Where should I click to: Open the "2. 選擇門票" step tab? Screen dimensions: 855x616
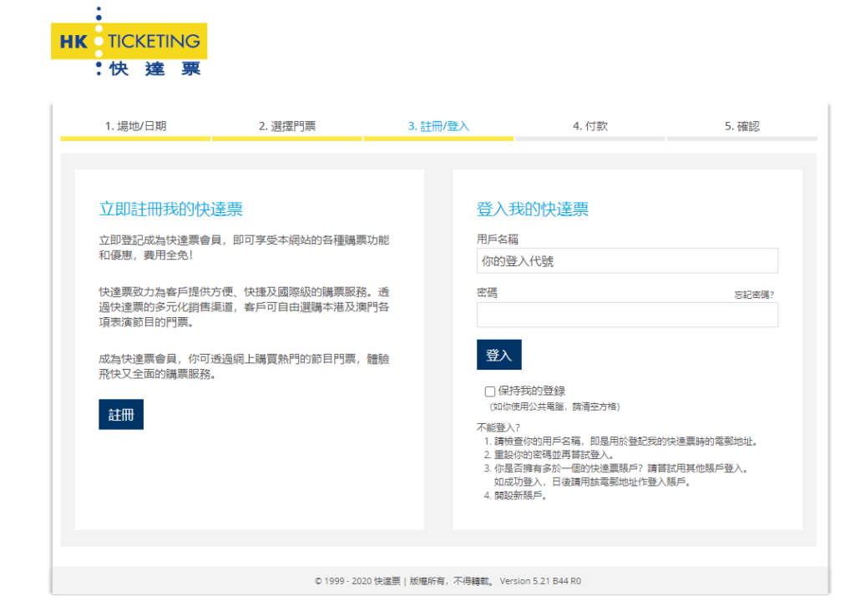[286, 124]
